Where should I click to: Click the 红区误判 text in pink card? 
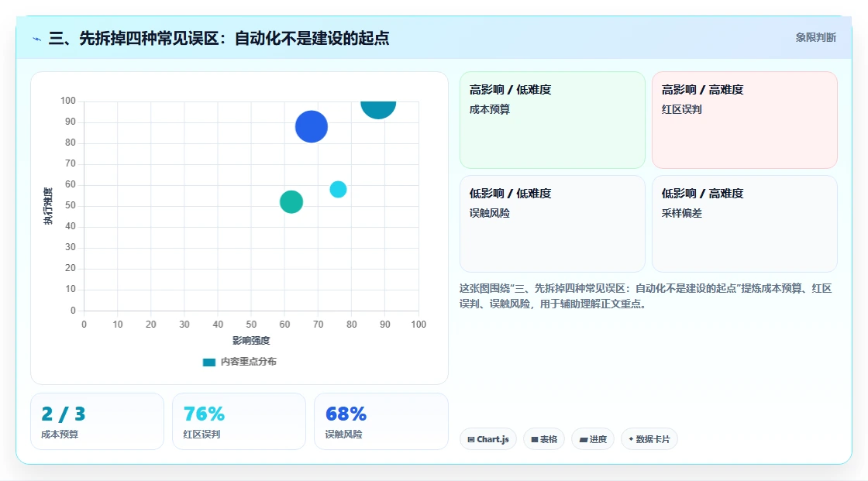[x=681, y=109]
